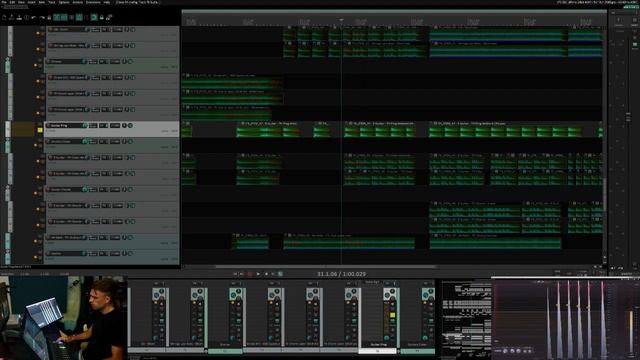Viewport: 640px width, 360px height.
Task: Open the File menu
Action: pos(4,2)
